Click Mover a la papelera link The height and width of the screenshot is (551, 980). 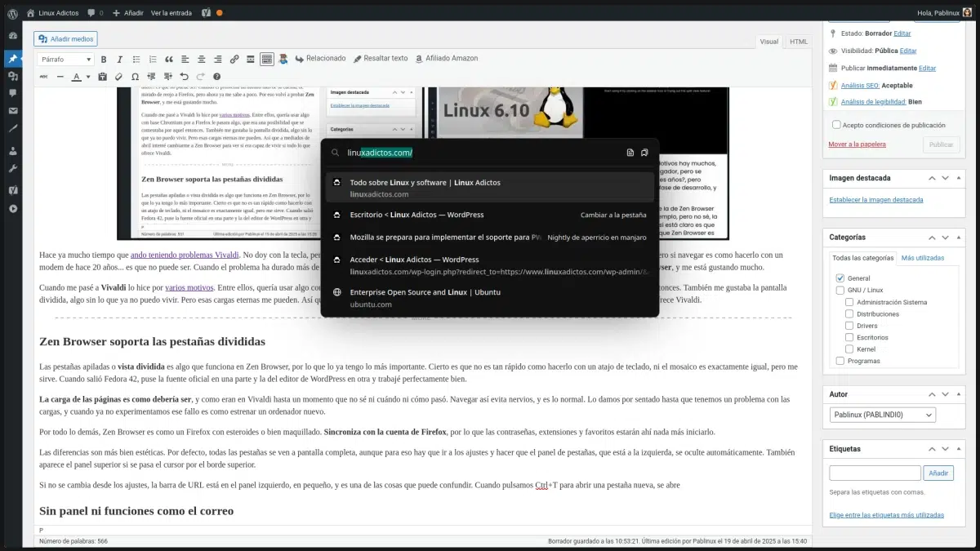click(858, 144)
